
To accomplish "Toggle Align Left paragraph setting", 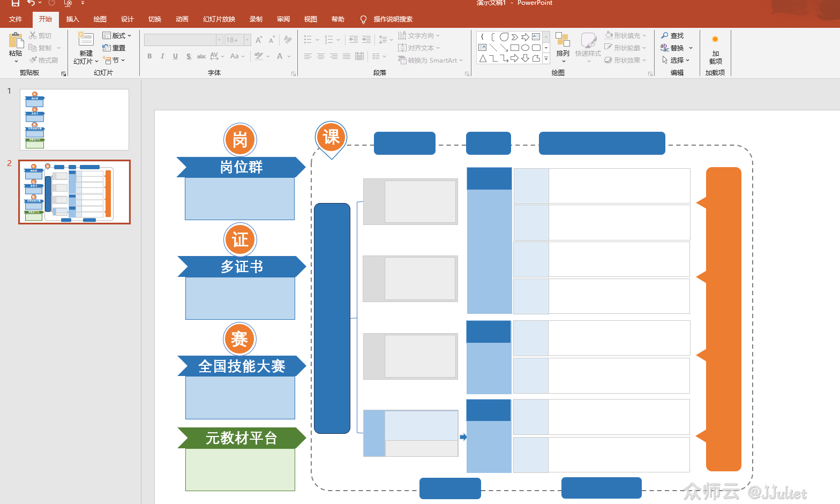I will tap(308, 56).
